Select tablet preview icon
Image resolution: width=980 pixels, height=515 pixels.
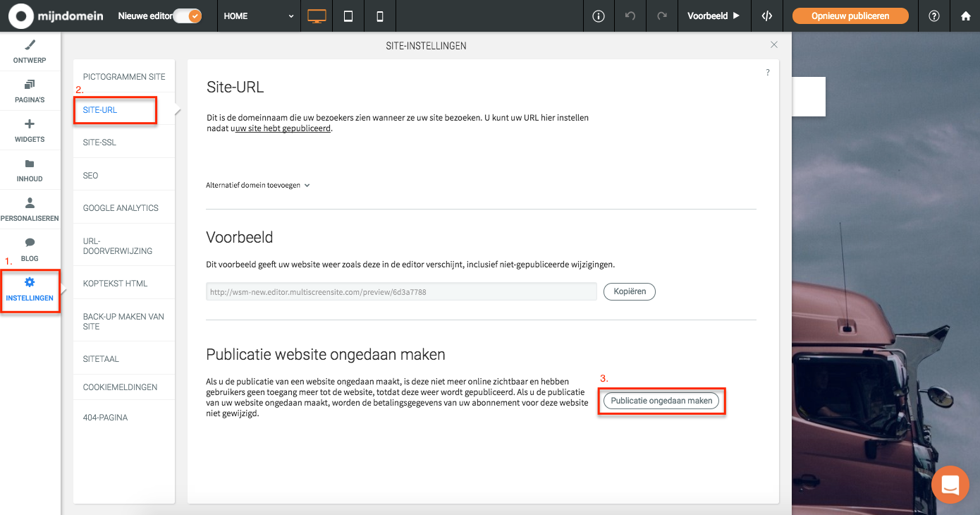[x=348, y=16]
